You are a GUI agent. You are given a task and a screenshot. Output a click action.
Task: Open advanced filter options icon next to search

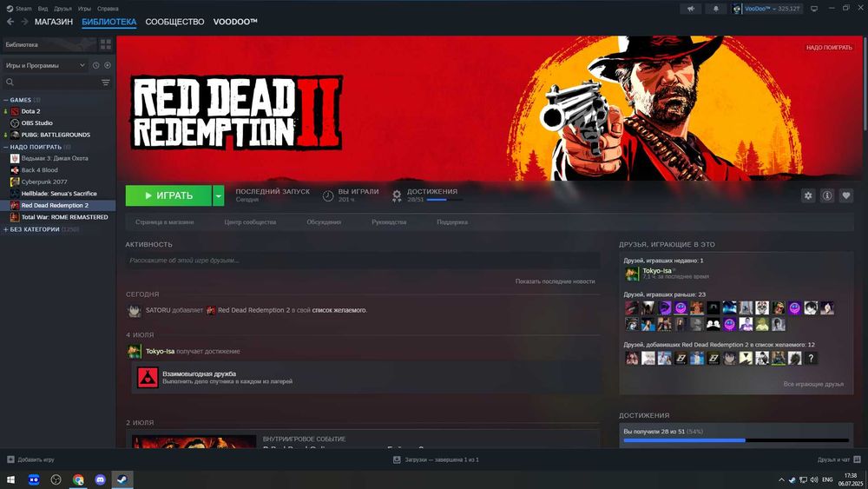pyautogui.click(x=106, y=83)
